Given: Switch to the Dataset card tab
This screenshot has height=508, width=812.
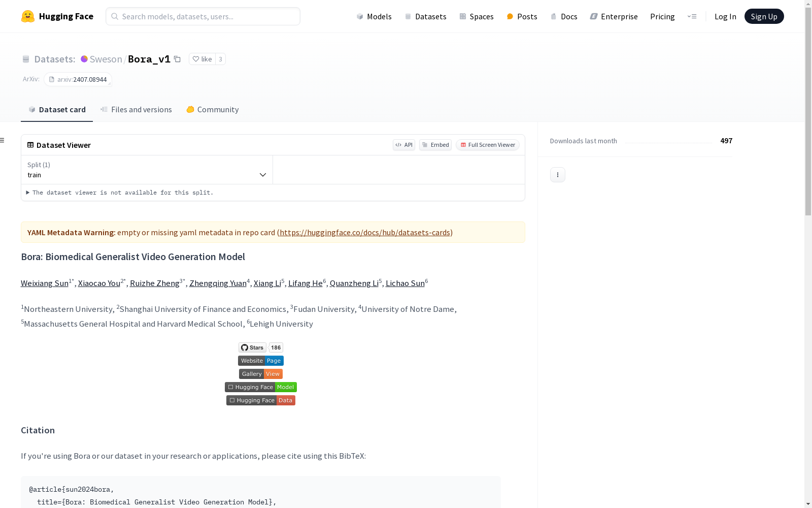Looking at the screenshot, I should [x=57, y=110].
